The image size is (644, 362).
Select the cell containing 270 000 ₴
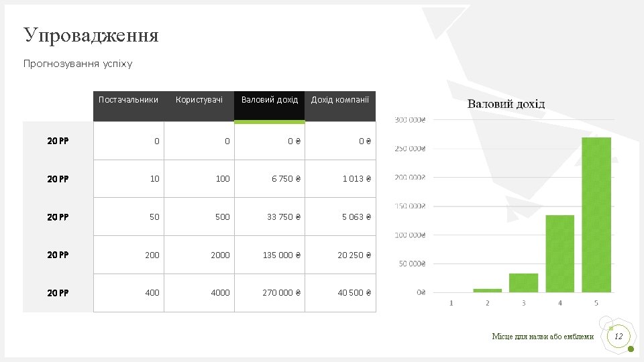click(x=270, y=293)
